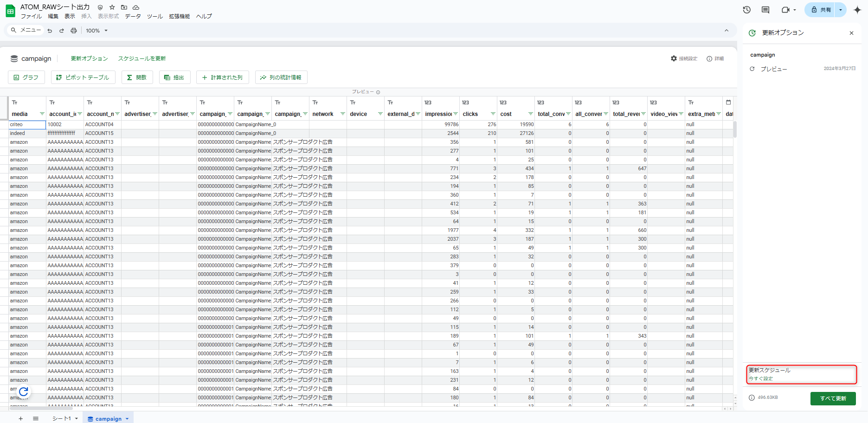The width and height of the screenshot is (868, 423).
Task: Expand the 100% zoom dropdown
Action: click(x=106, y=31)
